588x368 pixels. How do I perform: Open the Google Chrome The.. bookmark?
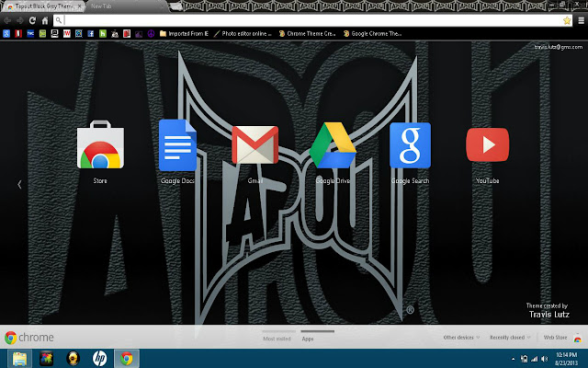point(372,33)
